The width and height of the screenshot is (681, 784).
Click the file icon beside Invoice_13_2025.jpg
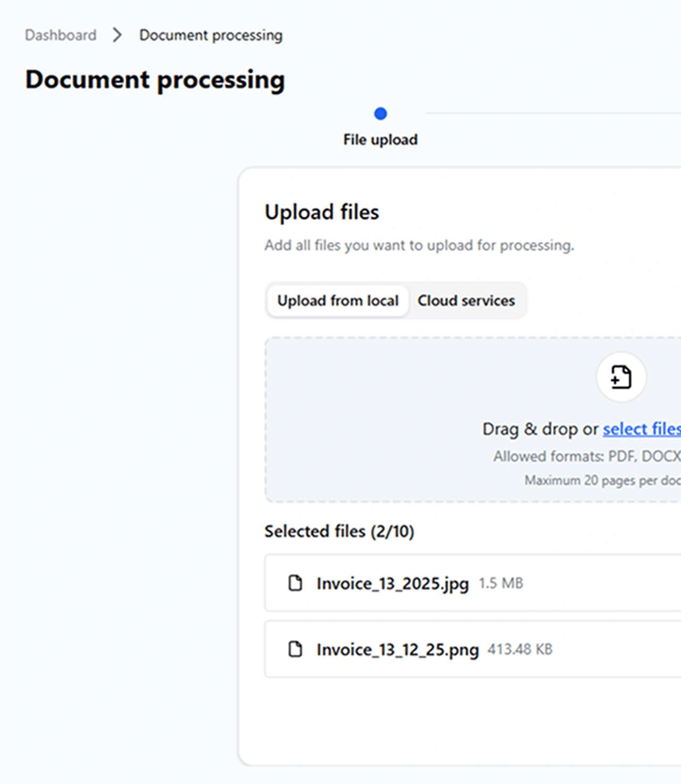coord(295,583)
